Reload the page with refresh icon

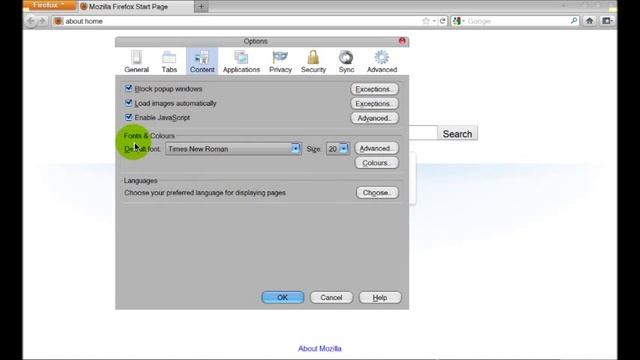pyautogui.click(x=442, y=21)
